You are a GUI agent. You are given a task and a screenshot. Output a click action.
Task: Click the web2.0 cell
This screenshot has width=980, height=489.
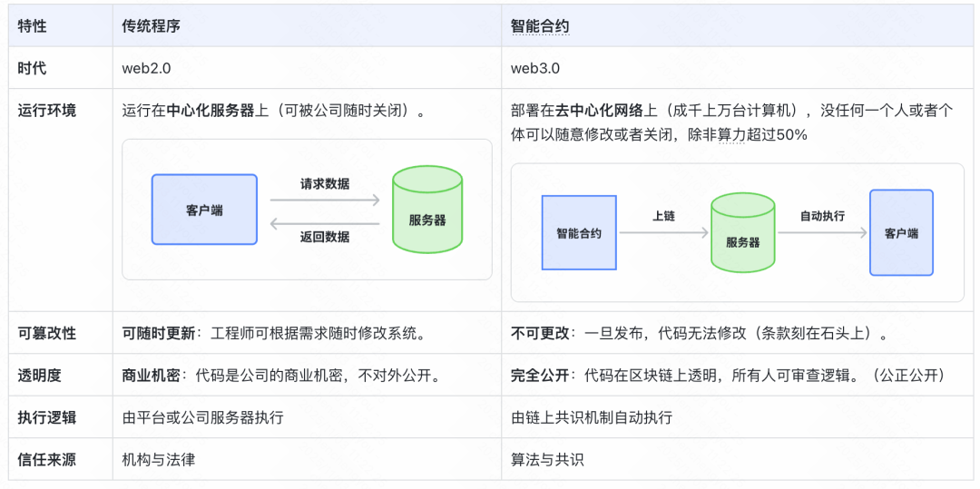click(x=147, y=68)
